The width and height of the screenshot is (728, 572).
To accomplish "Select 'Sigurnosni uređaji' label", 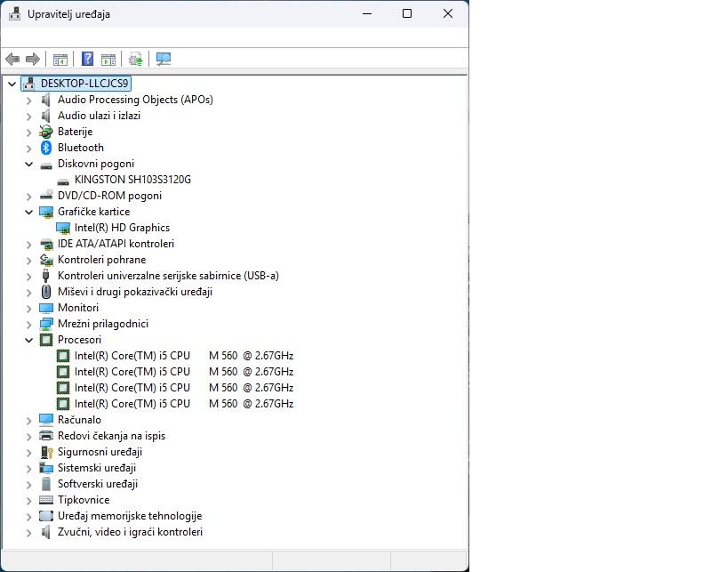I will (x=100, y=452).
